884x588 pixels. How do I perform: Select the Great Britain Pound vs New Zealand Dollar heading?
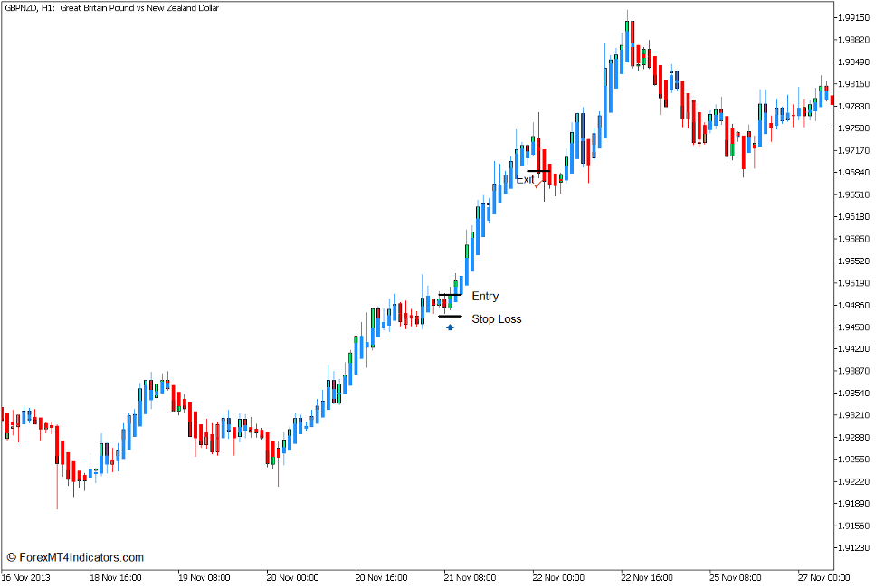point(145,7)
